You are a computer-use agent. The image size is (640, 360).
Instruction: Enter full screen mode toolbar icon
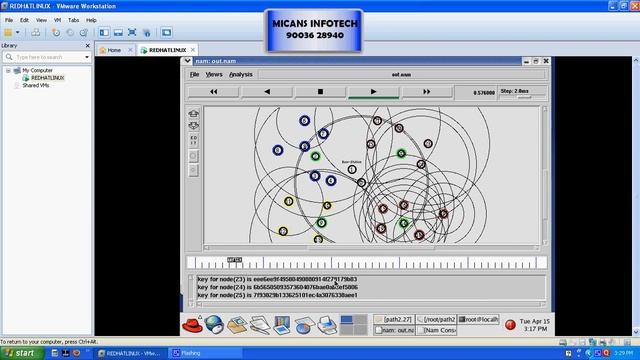[x=132, y=33]
